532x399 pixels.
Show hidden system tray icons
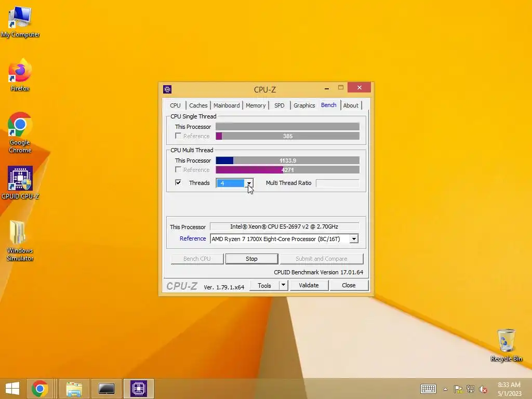[445, 389]
